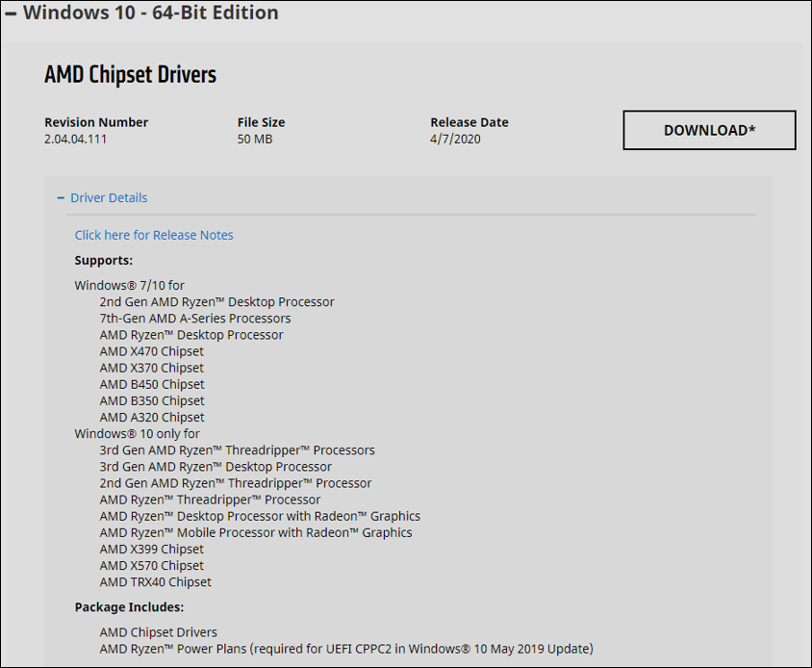
Task: Click the DOWNLOAD* button
Action: coord(709,130)
